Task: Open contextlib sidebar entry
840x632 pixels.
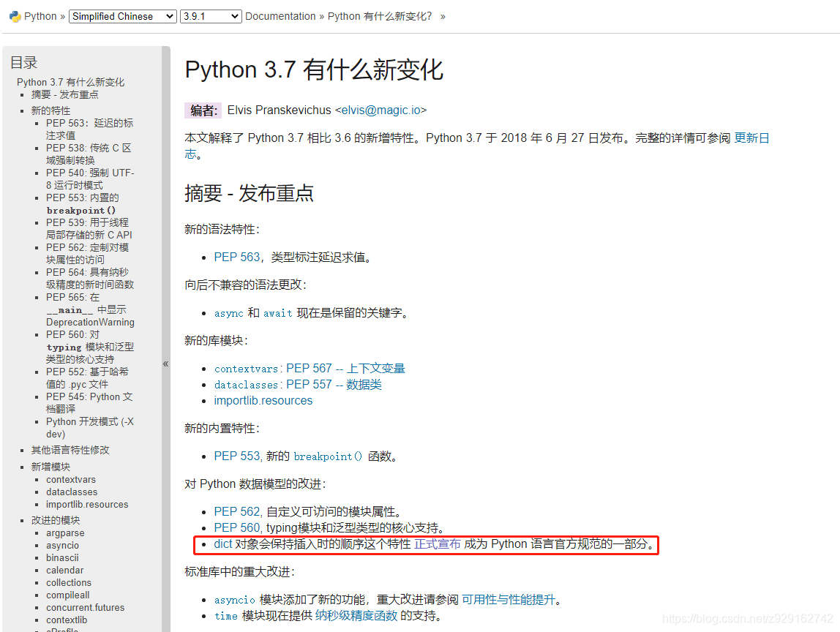Action: coord(67,620)
